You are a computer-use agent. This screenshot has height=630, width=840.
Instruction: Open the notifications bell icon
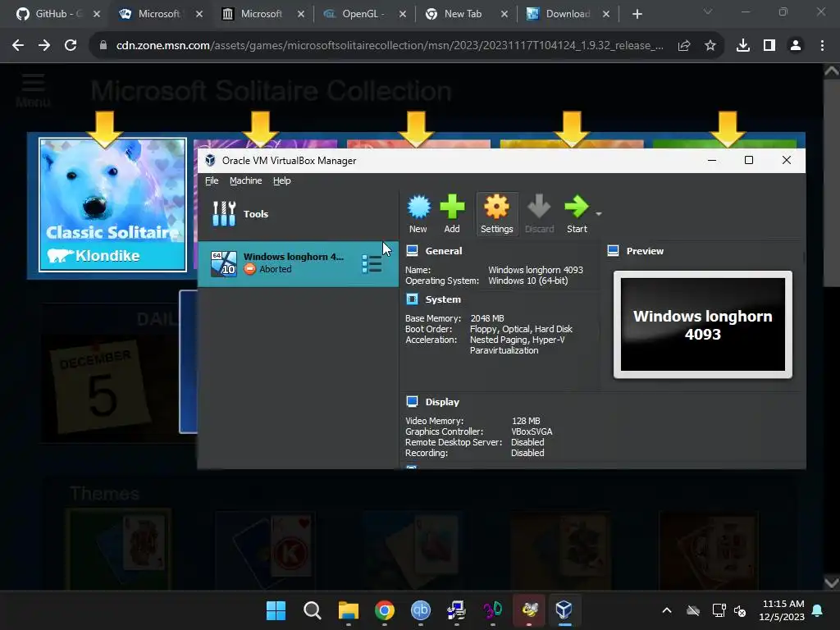coord(818,610)
